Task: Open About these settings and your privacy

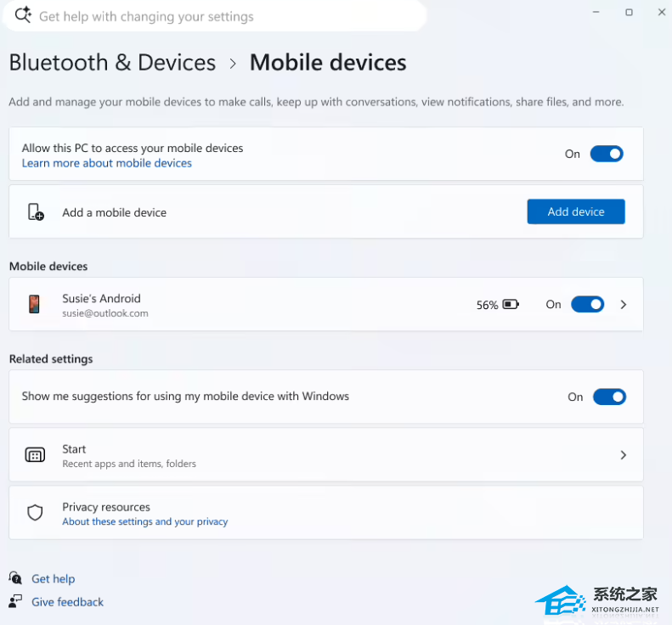Action: pyautogui.click(x=145, y=521)
